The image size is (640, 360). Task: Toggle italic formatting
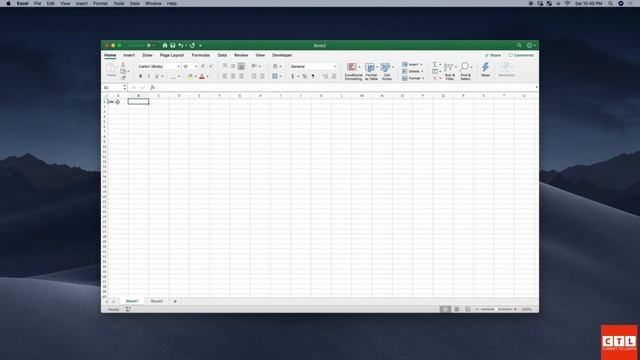click(149, 76)
